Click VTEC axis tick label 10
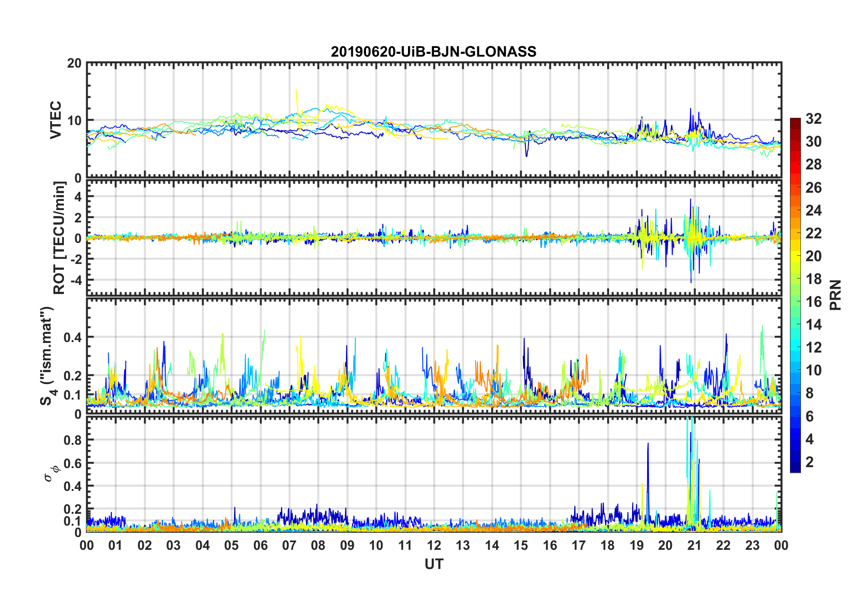Image resolution: width=868 pixels, height=590 pixels. tap(74, 121)
